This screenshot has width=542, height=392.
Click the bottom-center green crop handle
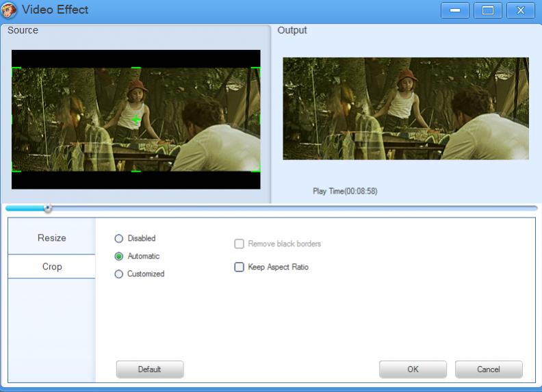(136, 171)
